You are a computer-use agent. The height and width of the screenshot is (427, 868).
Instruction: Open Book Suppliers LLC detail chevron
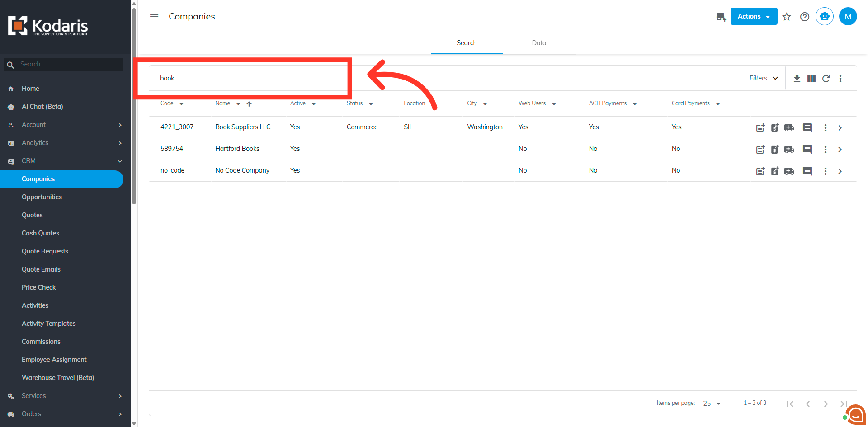coord(840,128)
